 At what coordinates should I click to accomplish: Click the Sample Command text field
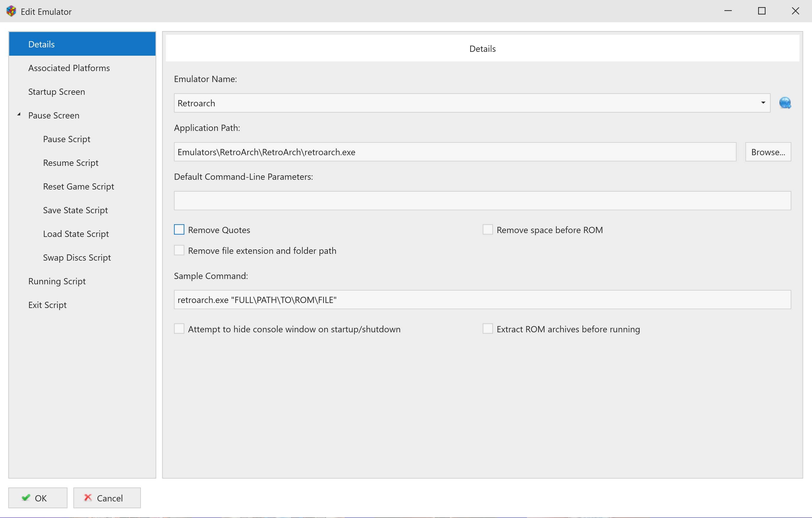pos(482,299)
